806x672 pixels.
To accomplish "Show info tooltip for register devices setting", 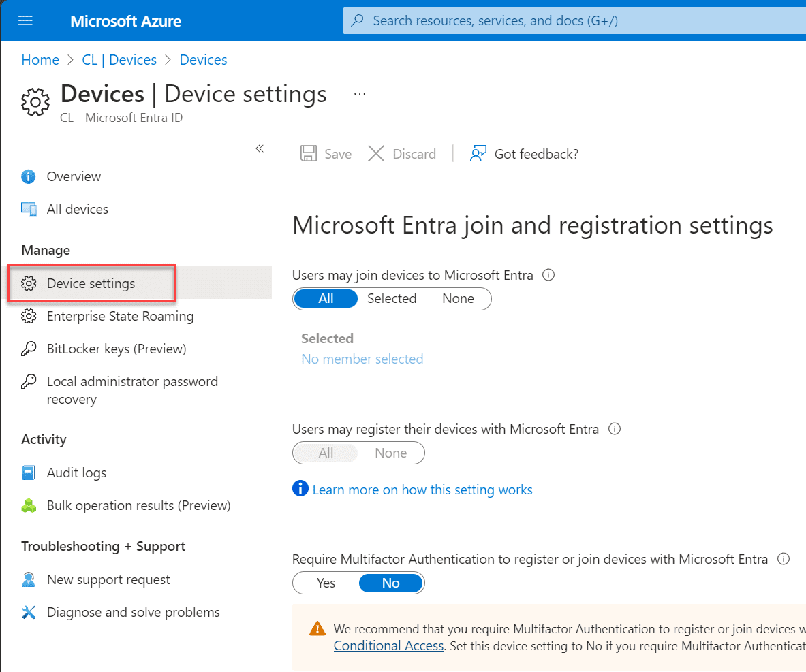I will [x=615, y=428].
